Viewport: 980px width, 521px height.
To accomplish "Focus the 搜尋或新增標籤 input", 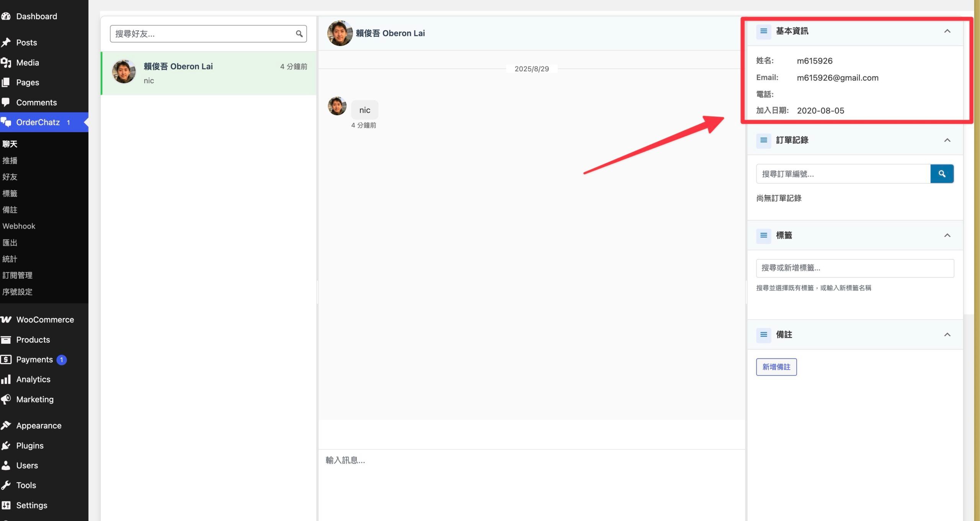I will click(855, 268).
